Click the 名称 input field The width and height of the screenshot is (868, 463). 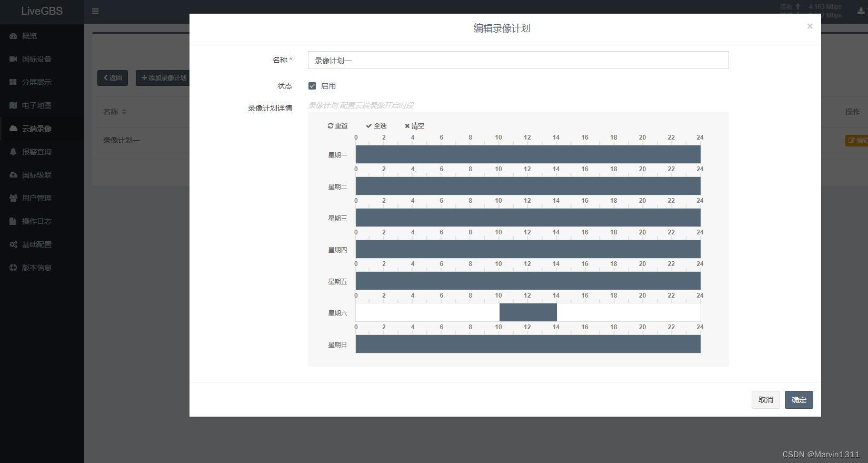coord(518,60)
